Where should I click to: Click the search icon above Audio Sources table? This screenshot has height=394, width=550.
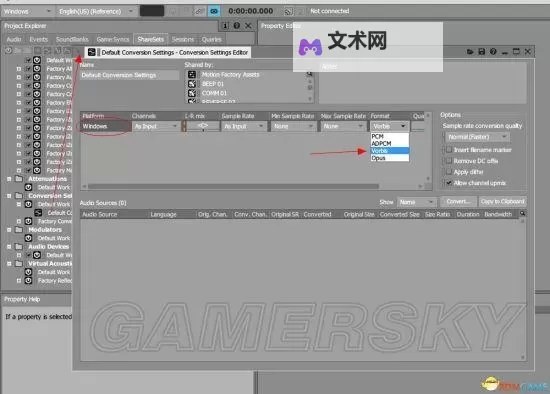click(523, 214)
